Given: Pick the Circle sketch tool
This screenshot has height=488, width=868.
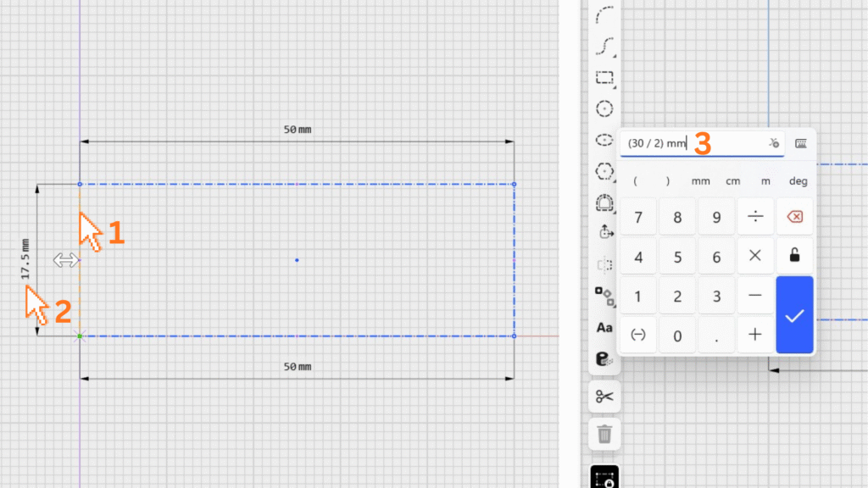Looking at the screenshot, I should (x=604, y=108).
